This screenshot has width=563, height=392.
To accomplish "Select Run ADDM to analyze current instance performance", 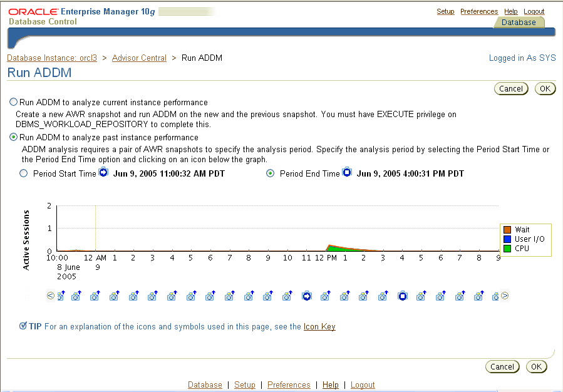I will (13, 101).
